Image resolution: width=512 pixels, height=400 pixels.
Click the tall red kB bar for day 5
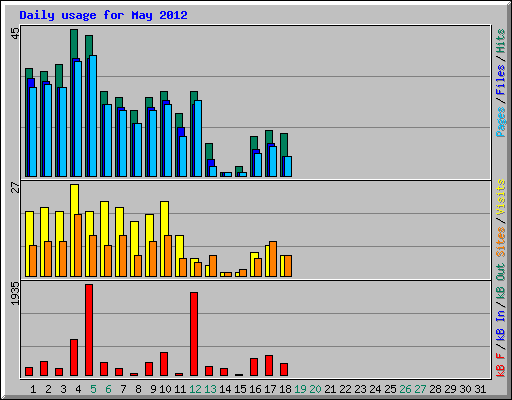pos(89,330)
